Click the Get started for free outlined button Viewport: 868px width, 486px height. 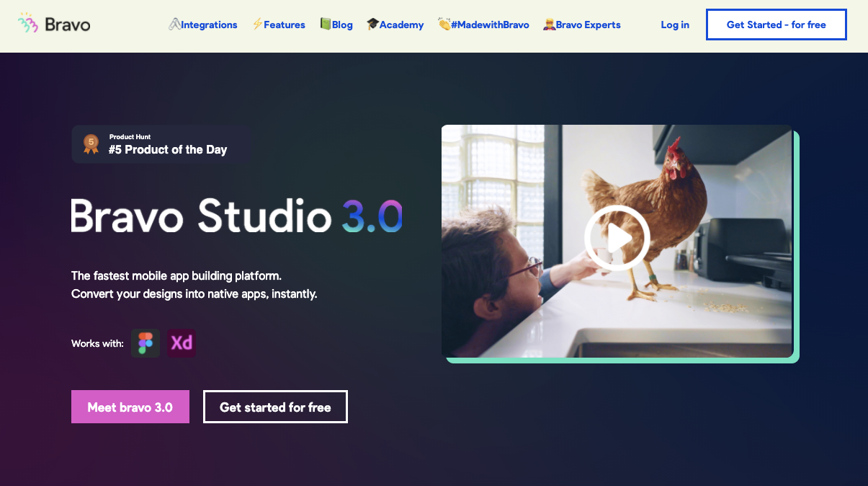(275, 407)
